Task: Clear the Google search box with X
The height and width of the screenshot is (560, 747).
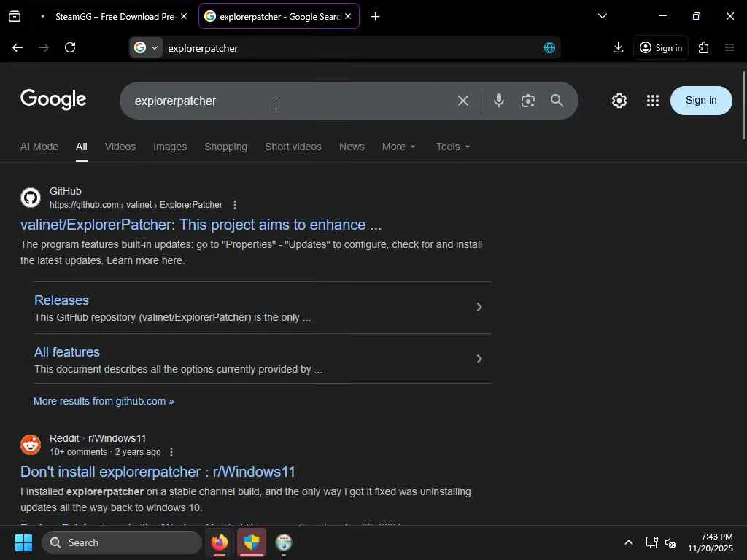Action: coord(463,101)
